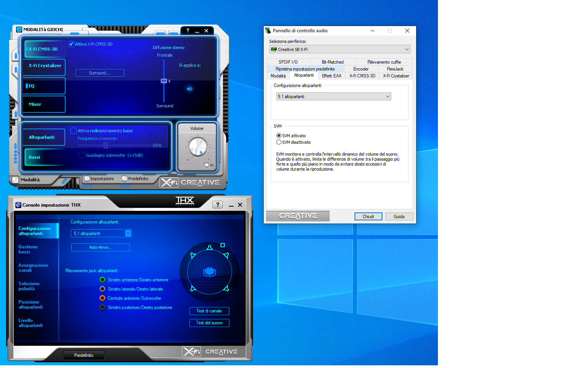Viewport: 588px width, 368px height.
Task: Enable Attiva redirezionamento bassi
Action: pyautogui.click(x=73, y=131)
